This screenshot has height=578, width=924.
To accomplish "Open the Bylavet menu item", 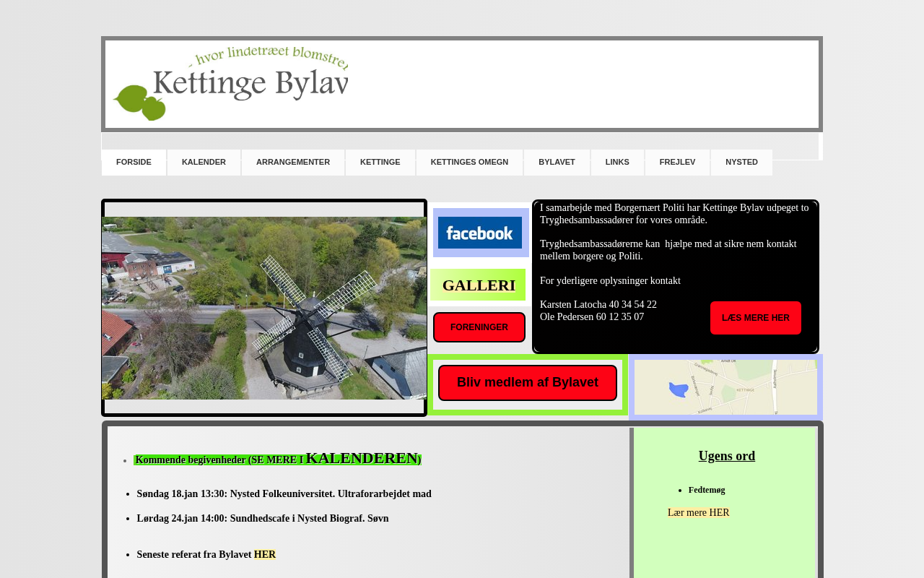I will (x=557, y=163).
